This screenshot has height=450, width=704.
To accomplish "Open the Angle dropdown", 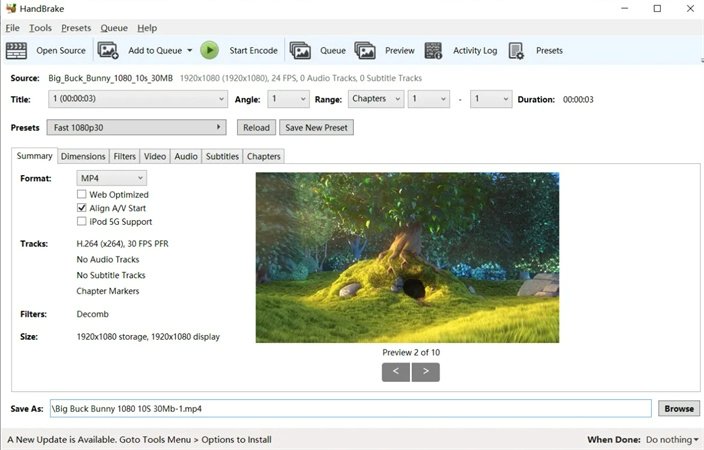I will click(289, 99).
